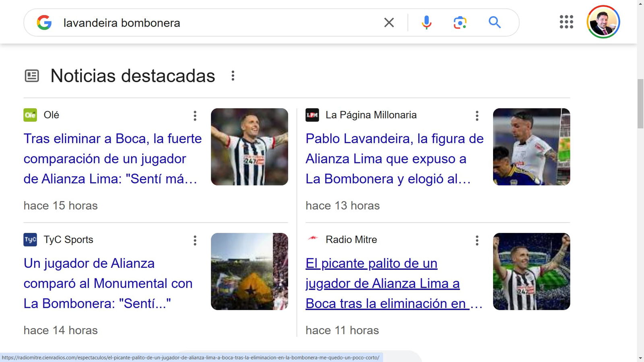The height and width of the screenshot is (362, 644).
Task: Open headline Pablo Lavandeira, la figura de
Action: tap(394, 158)
